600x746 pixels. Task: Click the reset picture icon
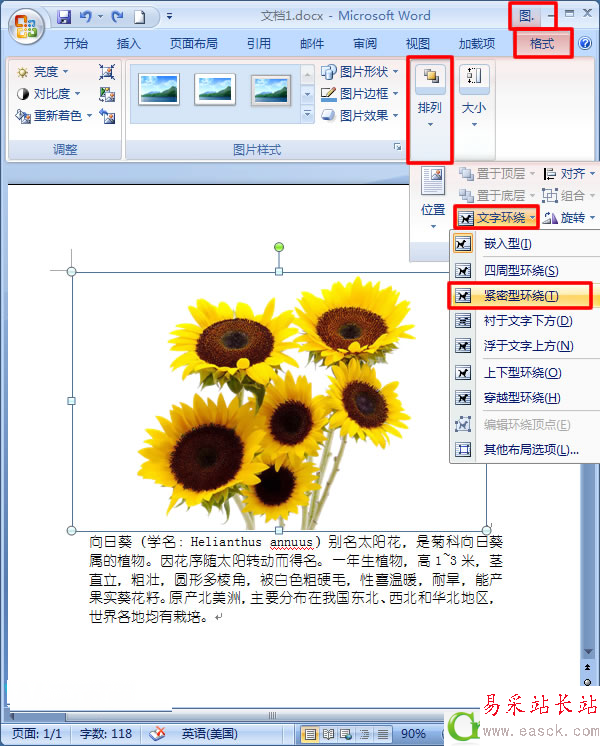(x=107, y=116)
